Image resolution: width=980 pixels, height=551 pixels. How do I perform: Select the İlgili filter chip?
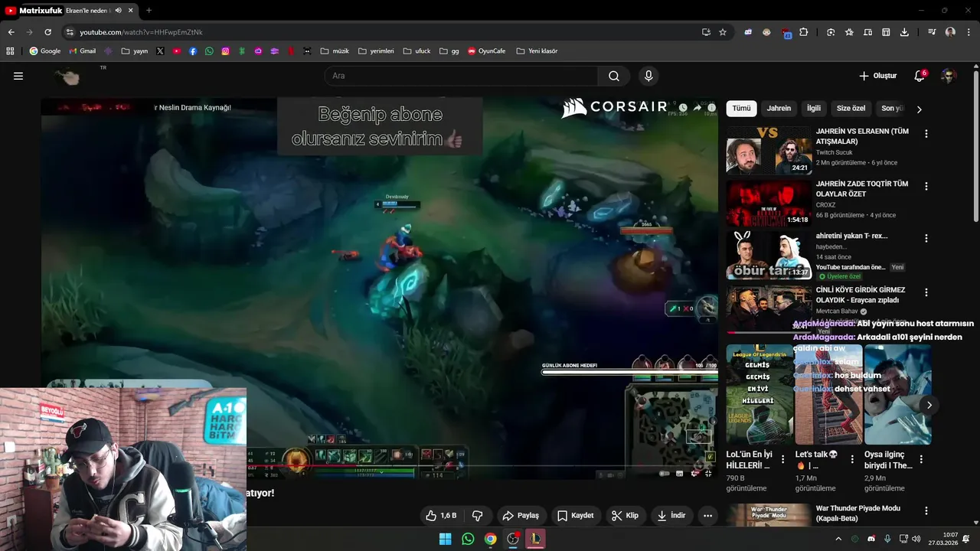(x=814, y=109)
